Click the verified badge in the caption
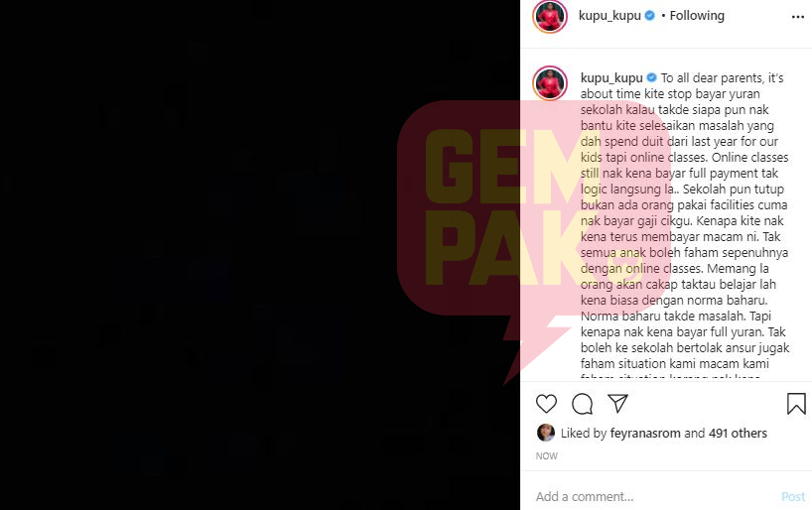The image size is (812, 510). (x=651, y=77)
